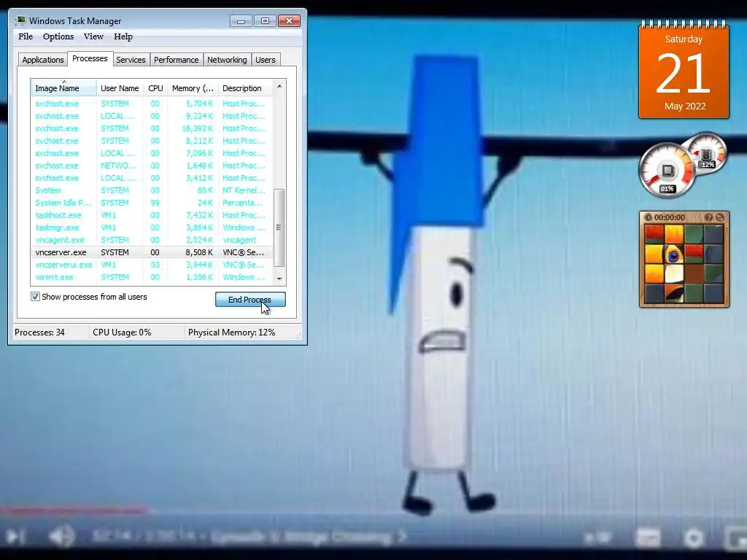Viewport: 747px width, 560px height.
Task: Click the Task Manager title bar icon
Action: click(20, 20)
